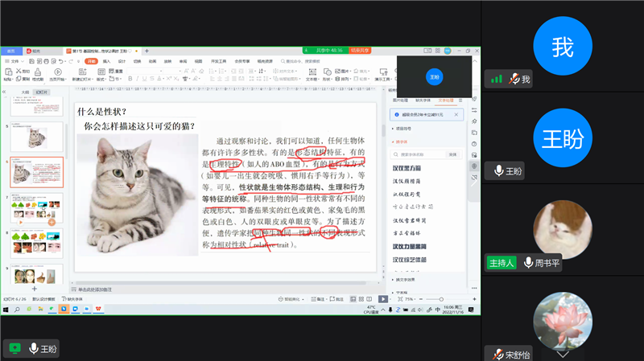Toggle my muted microphone icon
Screen dimensions: 644x361
(514, 79)
